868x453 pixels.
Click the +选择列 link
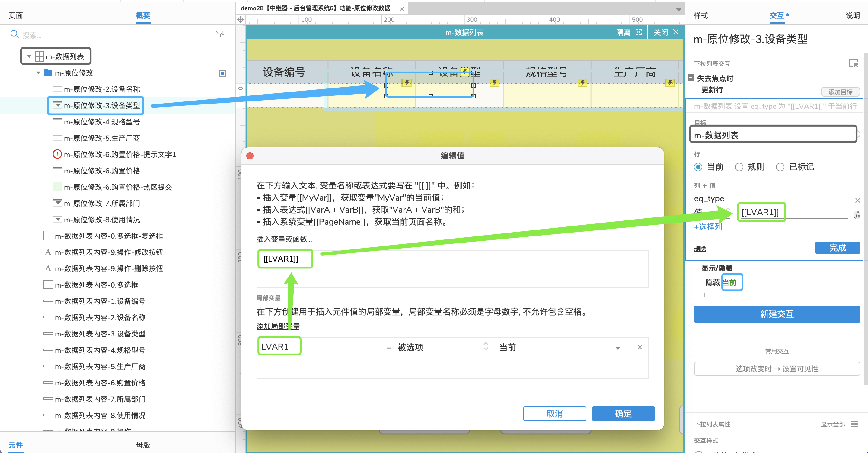click(x=708, y=226)
